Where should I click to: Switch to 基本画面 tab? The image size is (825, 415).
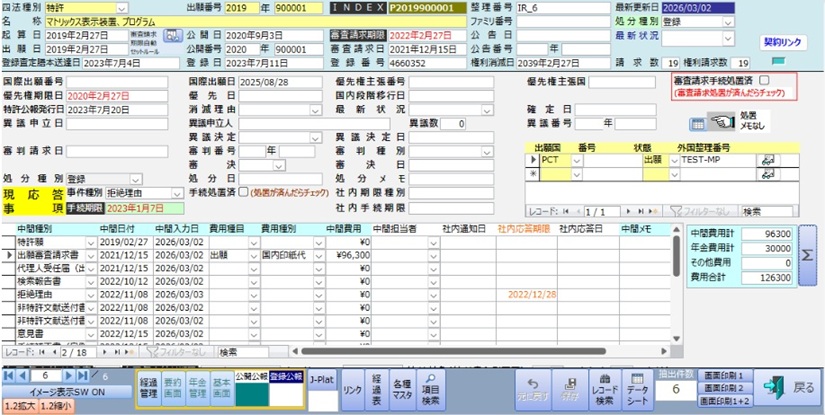click(222, 389)
